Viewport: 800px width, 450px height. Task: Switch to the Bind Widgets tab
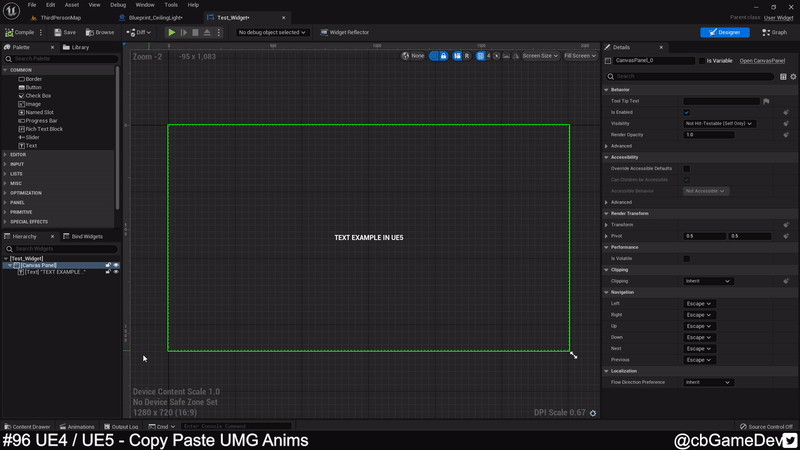tap(84, 237)
